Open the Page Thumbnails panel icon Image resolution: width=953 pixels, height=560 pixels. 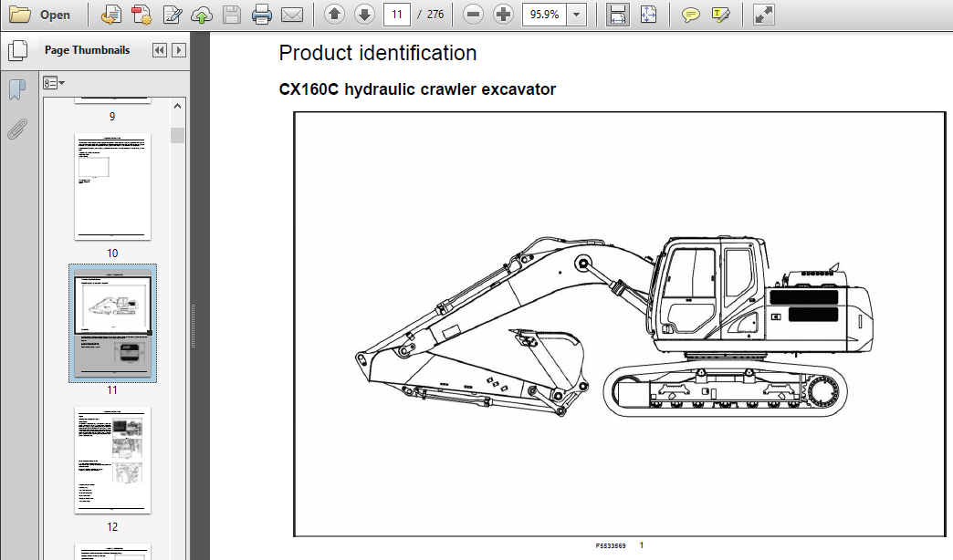[x=17, y=50]
